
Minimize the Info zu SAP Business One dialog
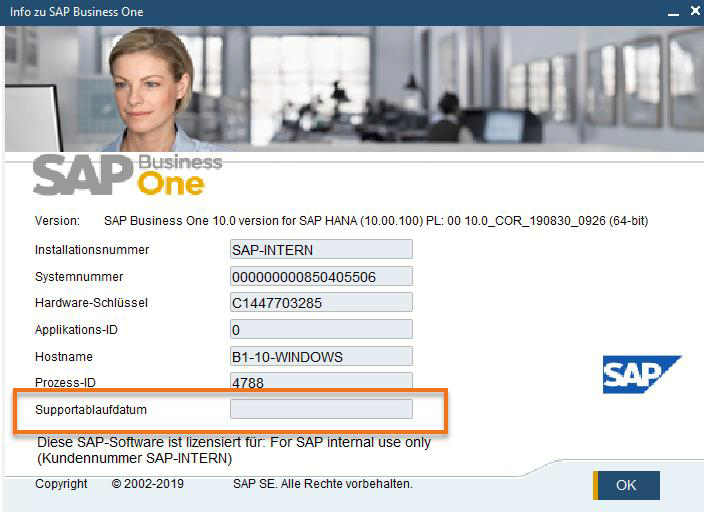coord(673,12)
